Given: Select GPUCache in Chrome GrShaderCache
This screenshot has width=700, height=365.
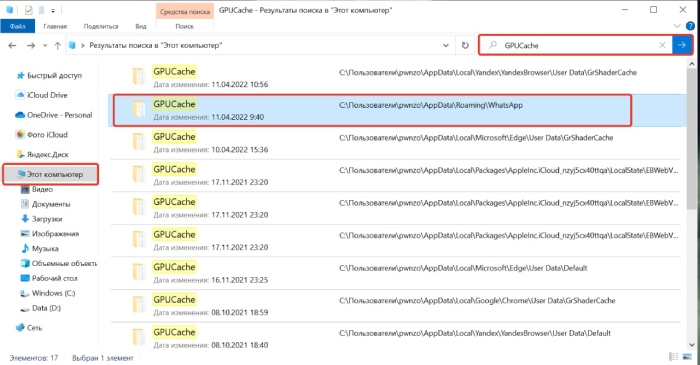Looking at the screenshot, I should click(397, 306).
